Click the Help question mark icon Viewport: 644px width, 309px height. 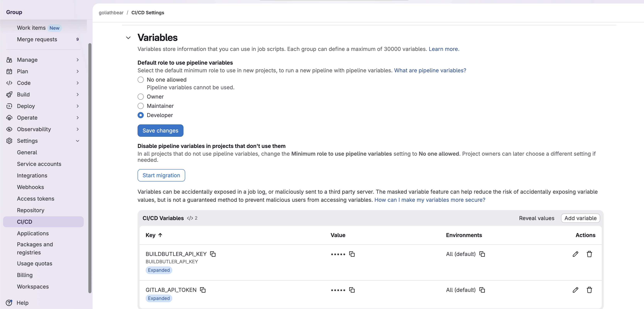(9, 303)
